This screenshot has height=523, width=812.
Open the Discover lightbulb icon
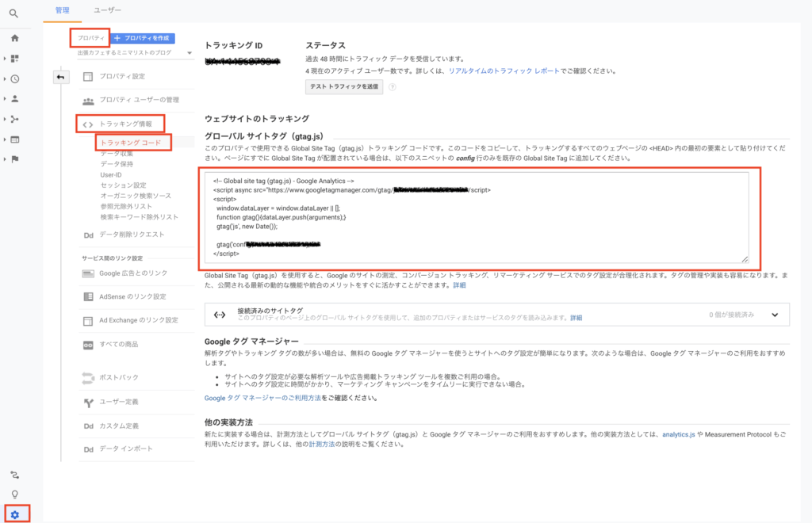[14, 494]
